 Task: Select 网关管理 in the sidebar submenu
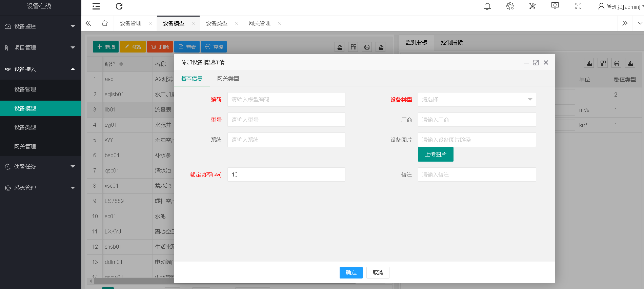coord(40,146)
